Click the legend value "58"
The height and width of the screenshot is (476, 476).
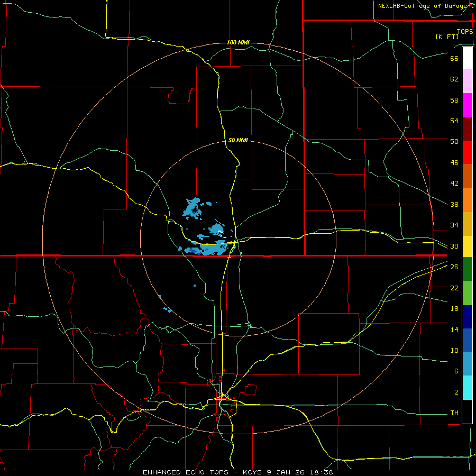point(454,100)
